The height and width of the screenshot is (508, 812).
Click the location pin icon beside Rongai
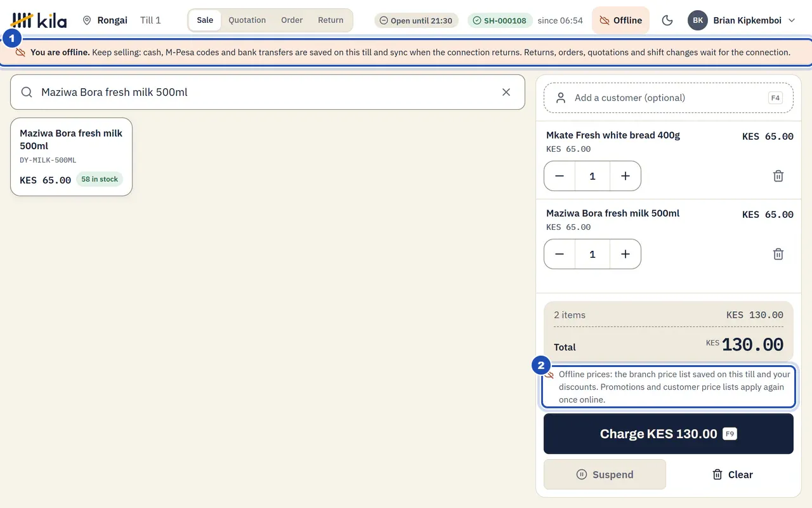click(87, 20)
